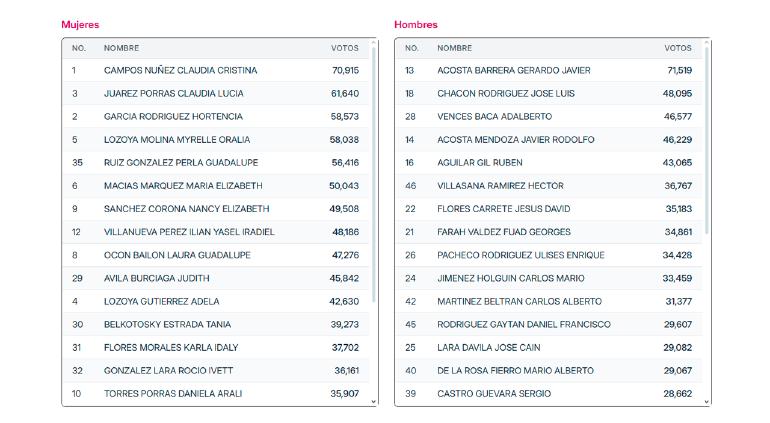Click row VENCES BACA ADALBERTO

coord(549,116)
